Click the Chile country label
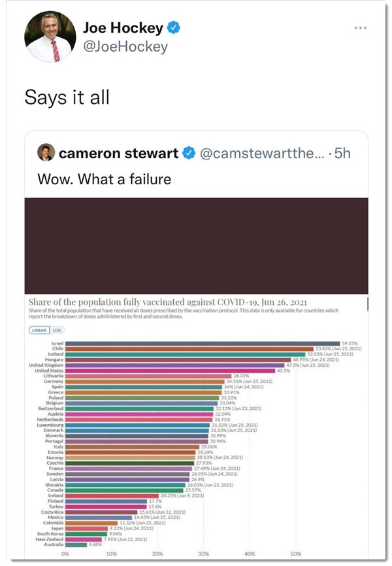 (57, 348)
